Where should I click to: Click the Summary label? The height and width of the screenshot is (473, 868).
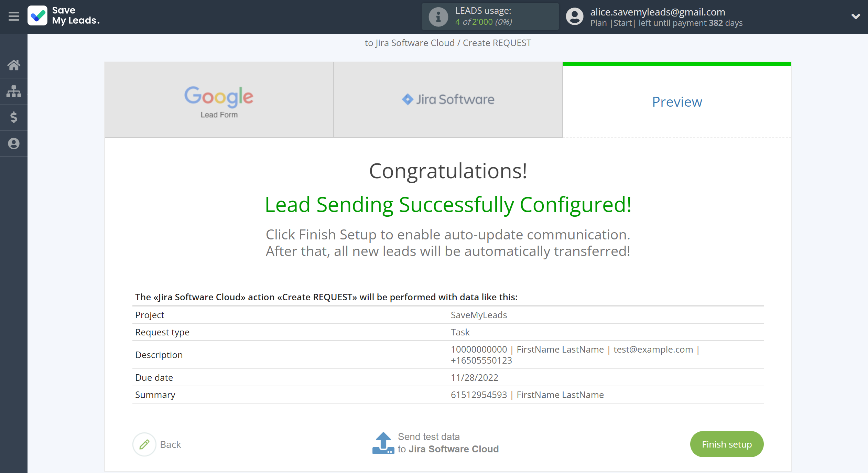(155, 395)
